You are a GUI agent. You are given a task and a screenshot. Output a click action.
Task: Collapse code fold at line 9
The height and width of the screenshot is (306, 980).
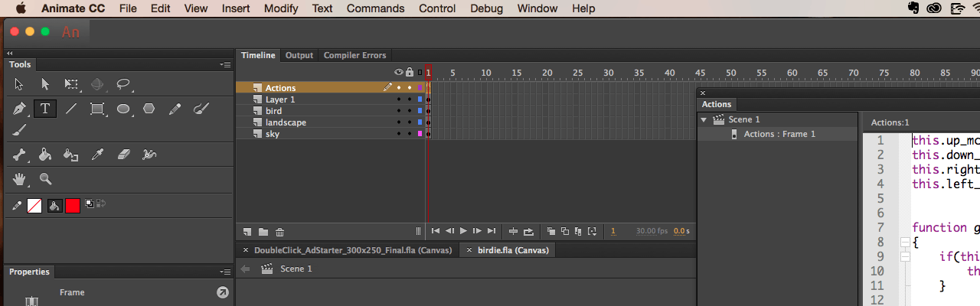pos(905,256)
